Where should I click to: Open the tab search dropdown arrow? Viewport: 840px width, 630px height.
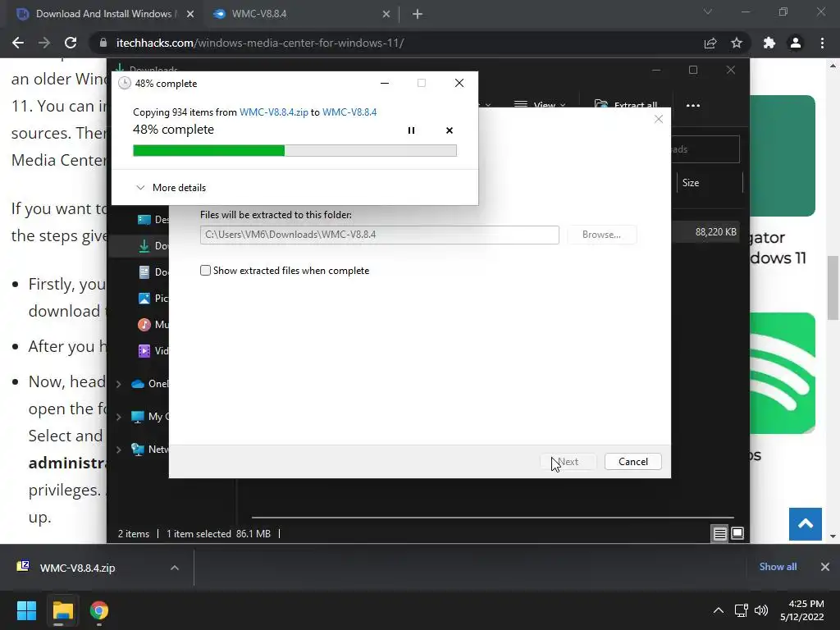tap(708, 11)
